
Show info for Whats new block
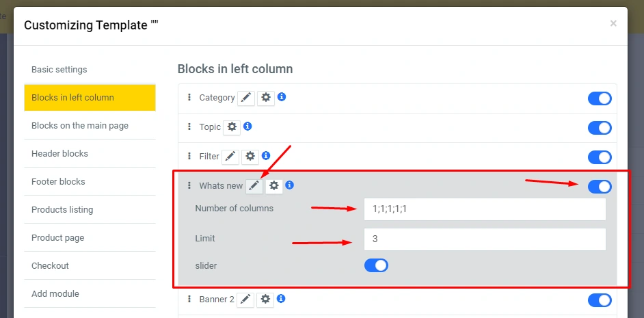(x=290, y=185)
